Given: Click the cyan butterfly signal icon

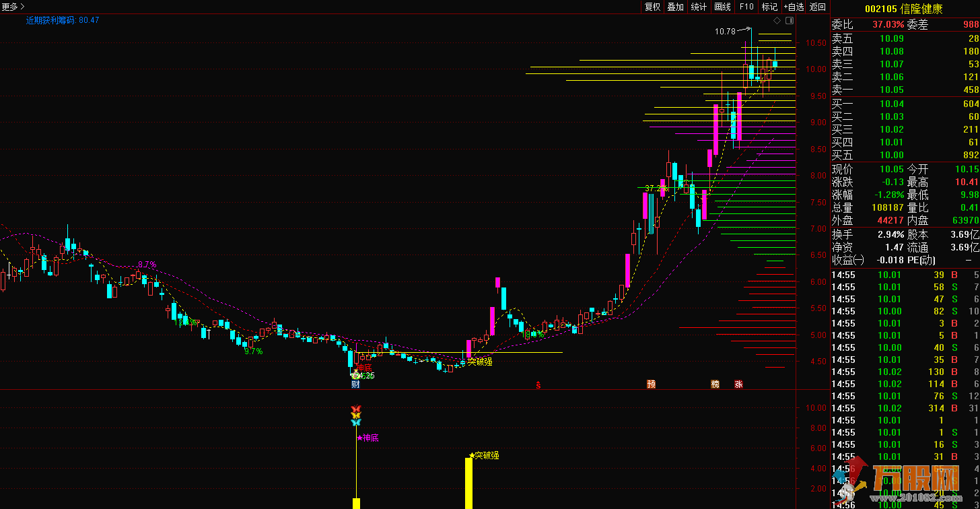Looking at the screenshot, I should click(x=356, y=421).
